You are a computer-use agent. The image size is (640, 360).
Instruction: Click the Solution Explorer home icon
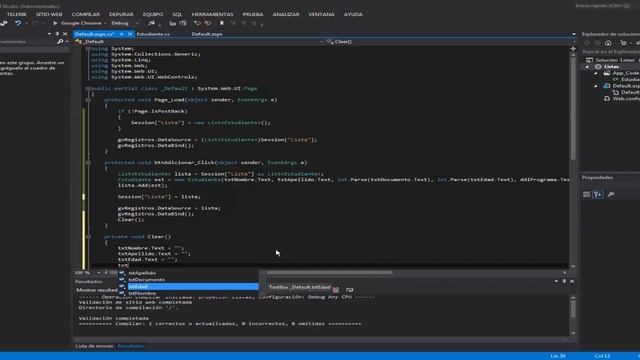coord(608,43)
